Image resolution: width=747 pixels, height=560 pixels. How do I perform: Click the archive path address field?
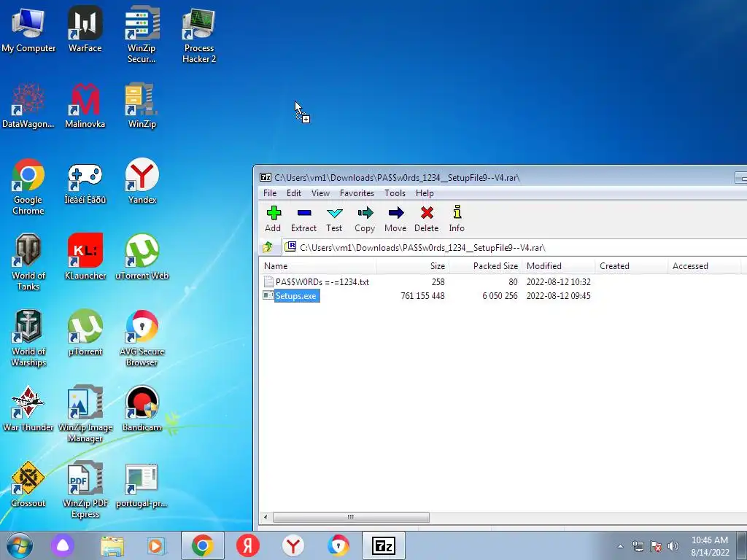point(514,248)
